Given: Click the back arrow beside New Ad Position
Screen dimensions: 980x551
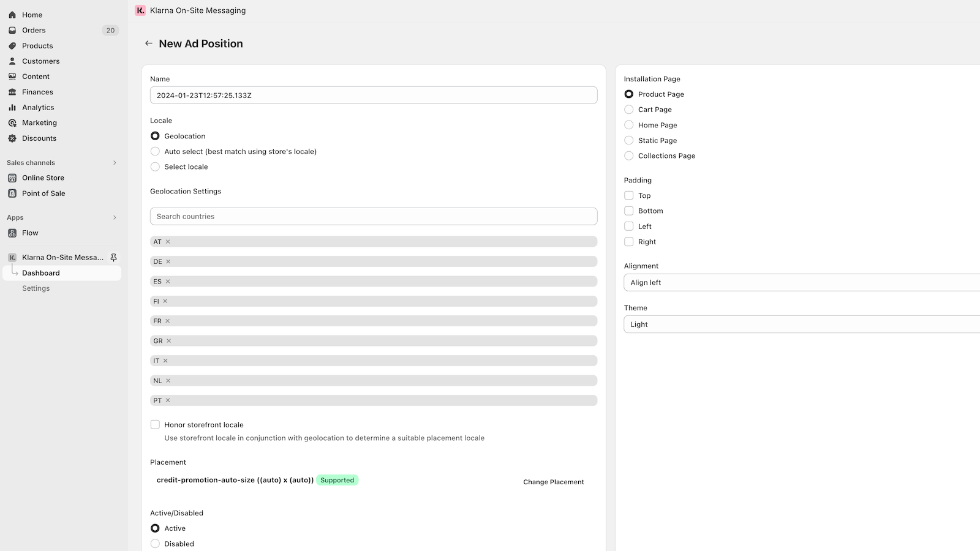Looking at the screenshot, I should coord(148,43).
